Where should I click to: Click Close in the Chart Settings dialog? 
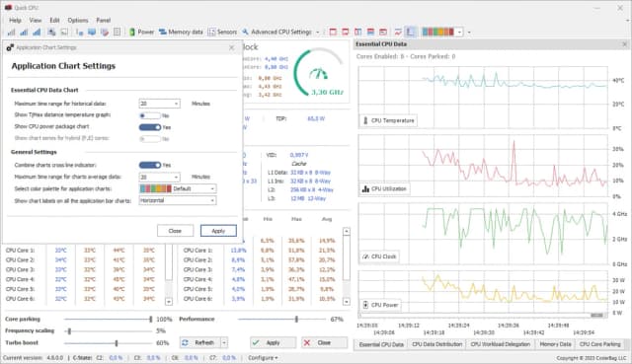coord(175,231)
